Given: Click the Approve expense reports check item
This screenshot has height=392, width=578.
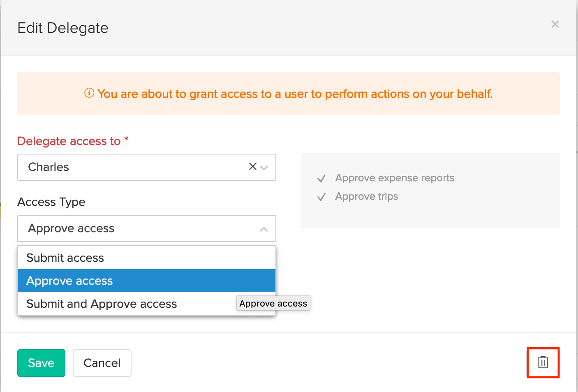Looking at the screenshot, I should coord(395,178).
